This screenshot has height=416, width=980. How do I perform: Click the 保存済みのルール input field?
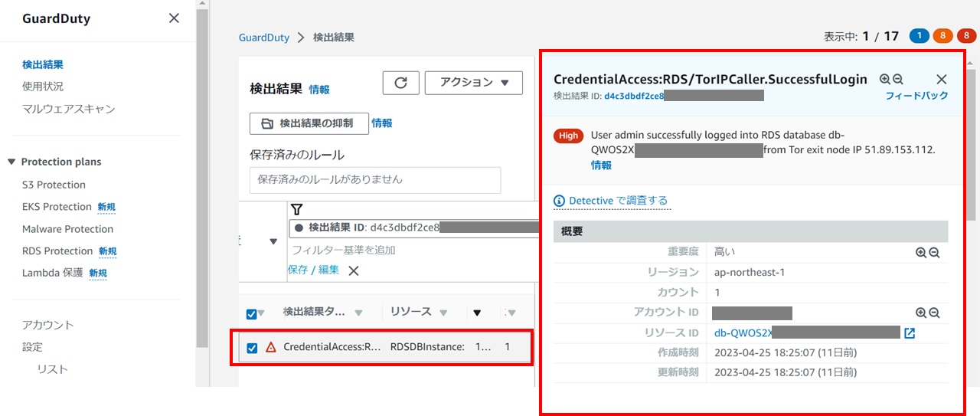tap(375, 180)
